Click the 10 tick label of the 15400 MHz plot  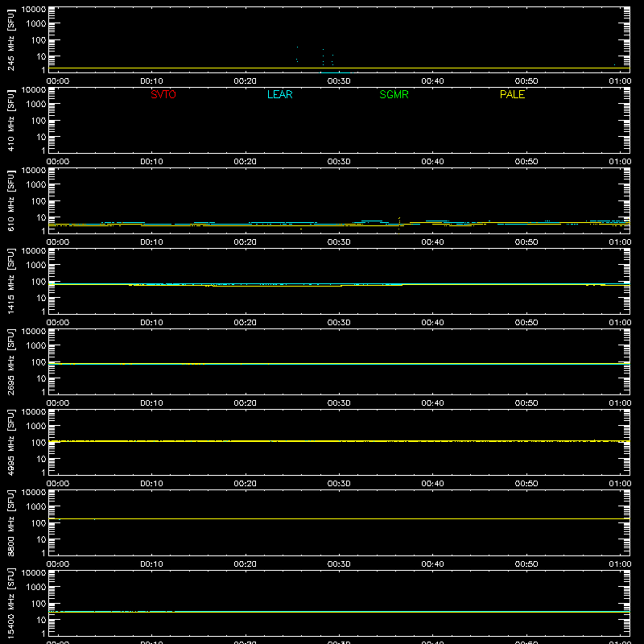pos(41,620)
